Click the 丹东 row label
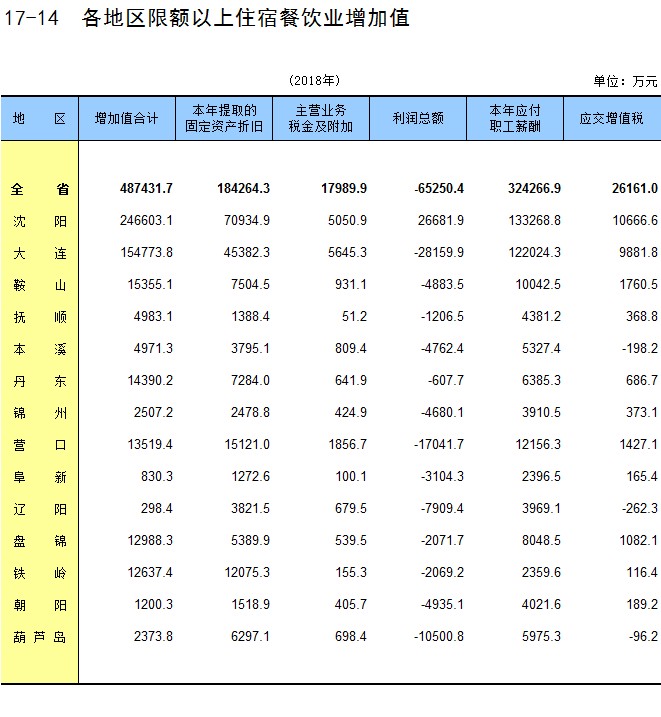Viewport: 661px width, 717px height. point(40,381)
